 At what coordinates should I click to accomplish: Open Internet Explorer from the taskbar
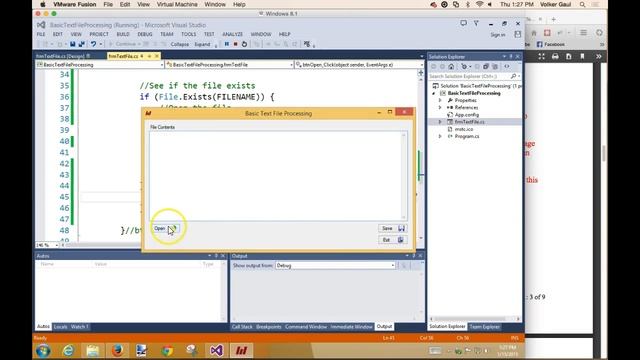coord(68,351)
